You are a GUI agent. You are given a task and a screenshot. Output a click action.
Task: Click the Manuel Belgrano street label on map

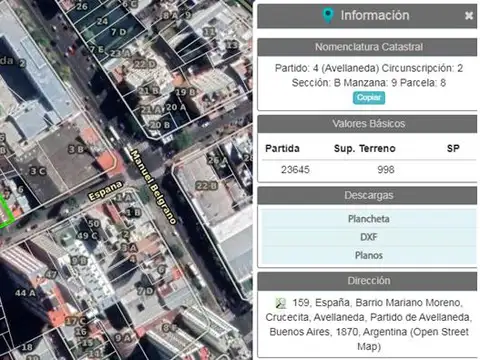tap(153, 187)
